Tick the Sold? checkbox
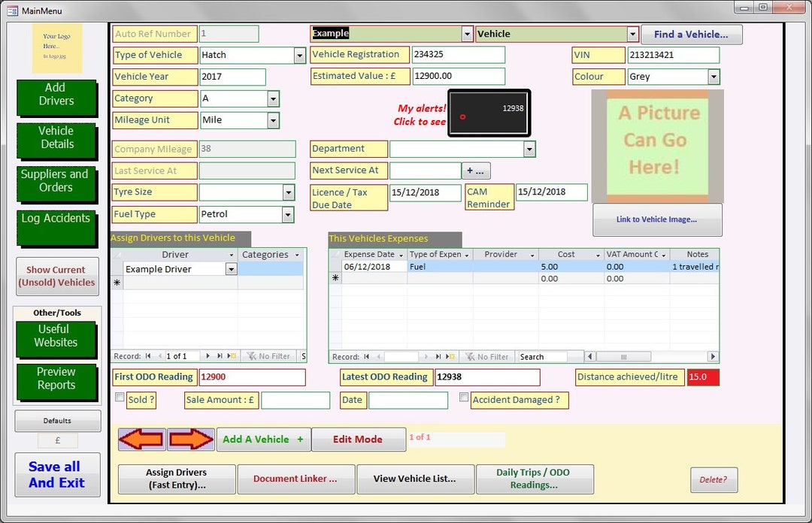 pos(119,396)
